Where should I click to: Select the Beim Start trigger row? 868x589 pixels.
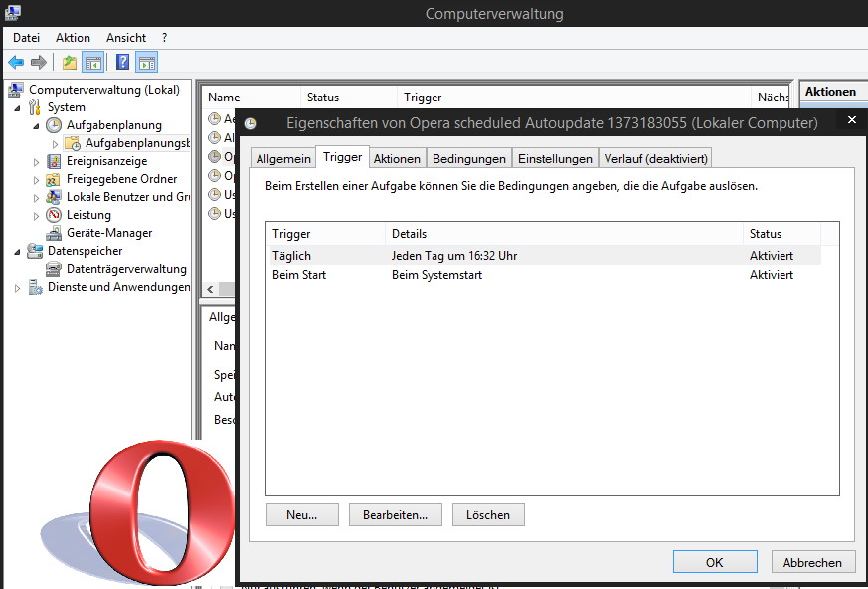pyautogui.click(x=544, y=275)
